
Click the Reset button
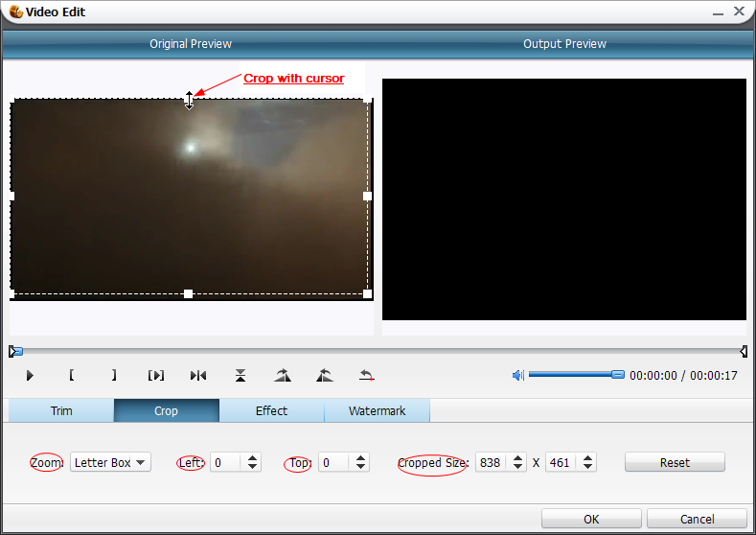(675, 462)
